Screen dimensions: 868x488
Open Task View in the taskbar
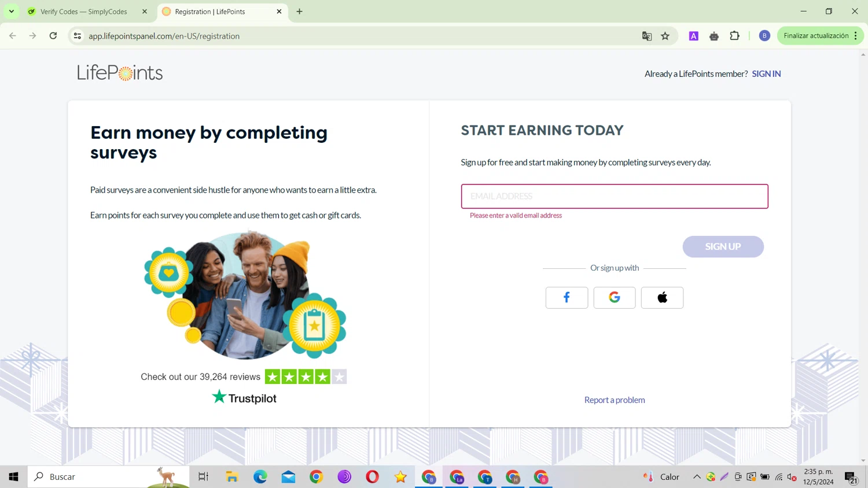203,477
